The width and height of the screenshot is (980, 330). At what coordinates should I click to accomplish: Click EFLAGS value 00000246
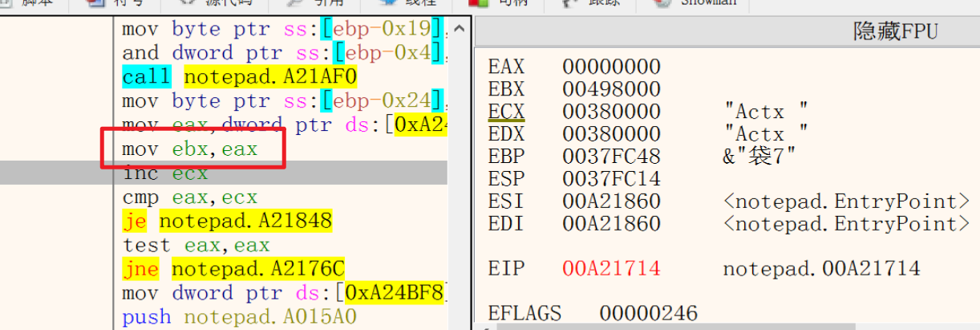point(648,313)
